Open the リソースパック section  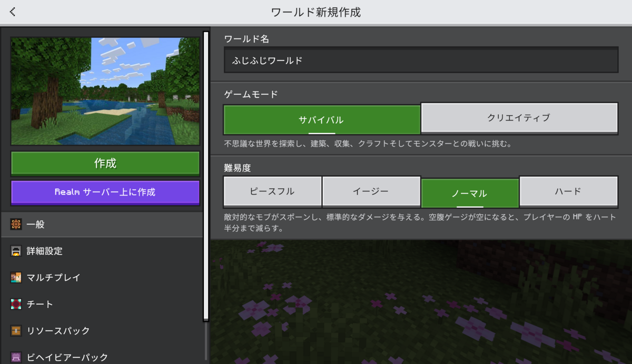102,331
